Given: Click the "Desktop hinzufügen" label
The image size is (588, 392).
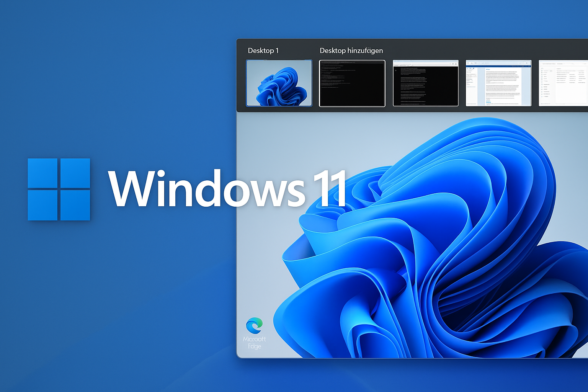Looking at the screenshot, I should coord(351,51).
